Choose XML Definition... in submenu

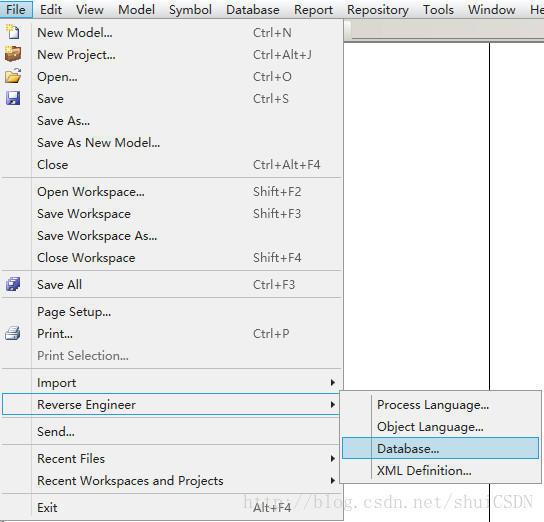coord(440,470)
